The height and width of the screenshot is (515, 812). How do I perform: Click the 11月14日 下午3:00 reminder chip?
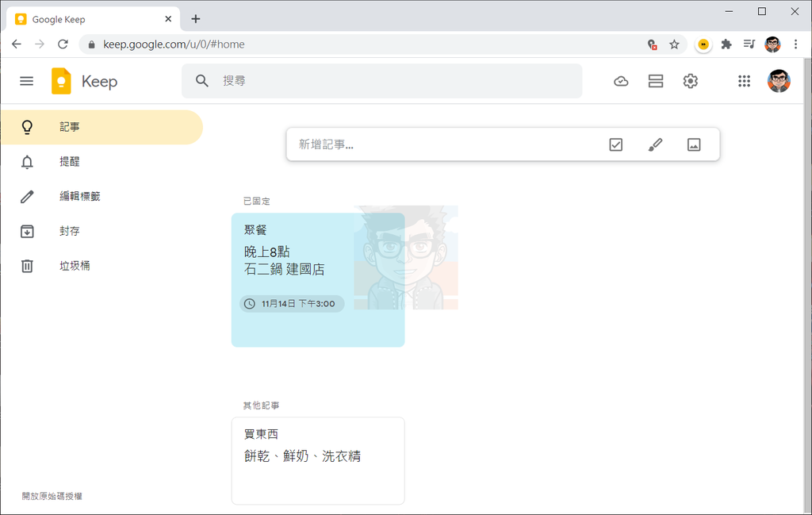pos(292,304)
